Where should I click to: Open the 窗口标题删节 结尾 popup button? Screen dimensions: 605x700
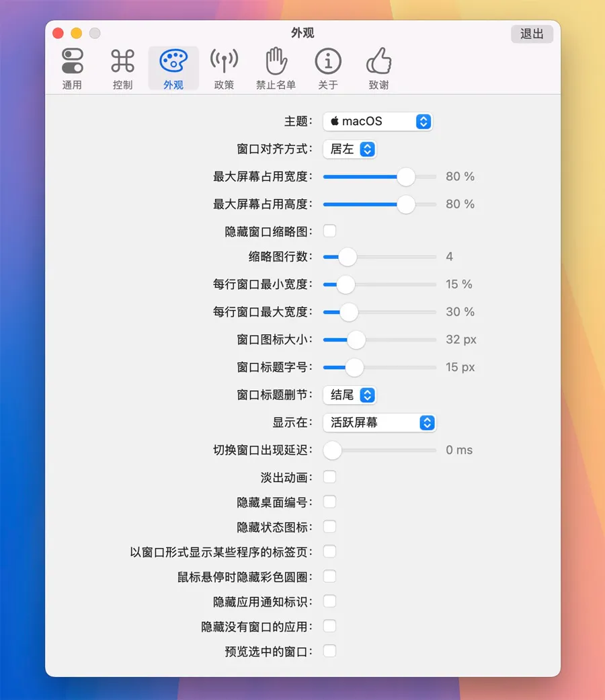[350, 395]
